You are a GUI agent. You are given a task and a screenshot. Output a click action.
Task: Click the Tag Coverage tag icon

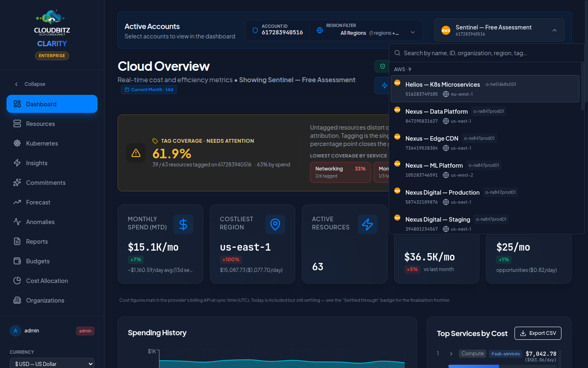[x=155, y=141]
